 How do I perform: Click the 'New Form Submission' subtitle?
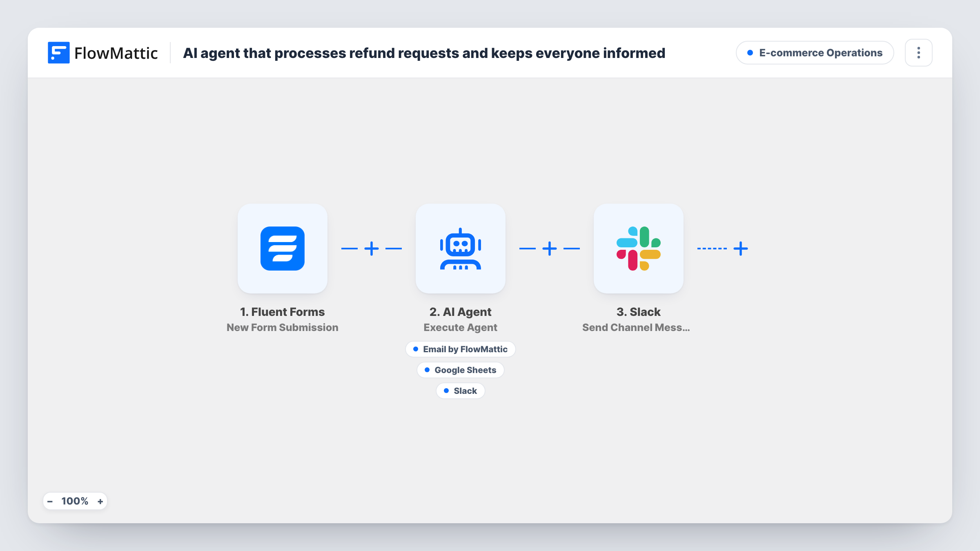click(283, 327)
